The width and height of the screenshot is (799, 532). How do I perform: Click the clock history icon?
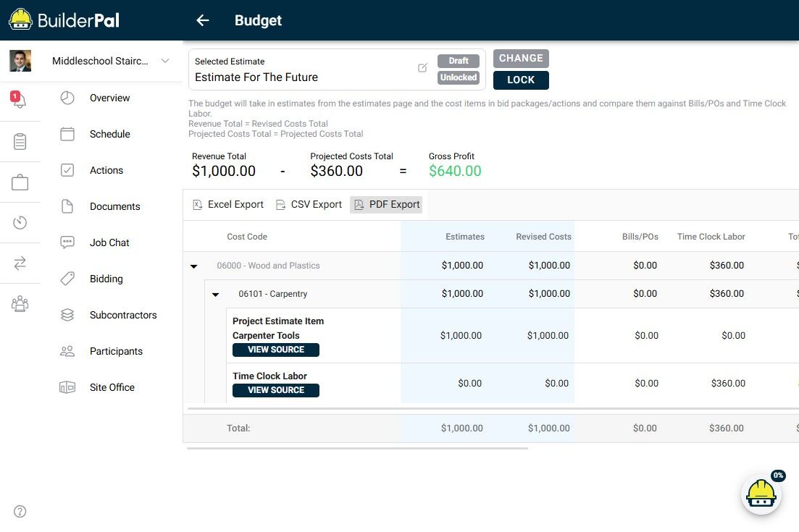[20, 223]
